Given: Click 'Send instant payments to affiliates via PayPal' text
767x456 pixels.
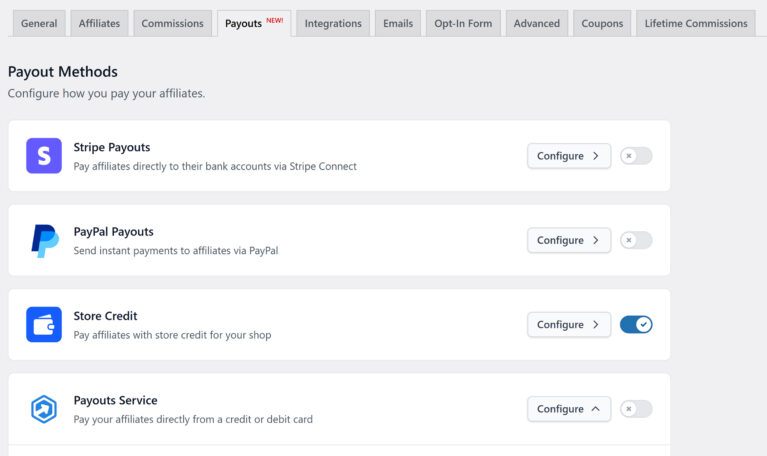Looking at the screenshot, I should [x=176, y=251].
